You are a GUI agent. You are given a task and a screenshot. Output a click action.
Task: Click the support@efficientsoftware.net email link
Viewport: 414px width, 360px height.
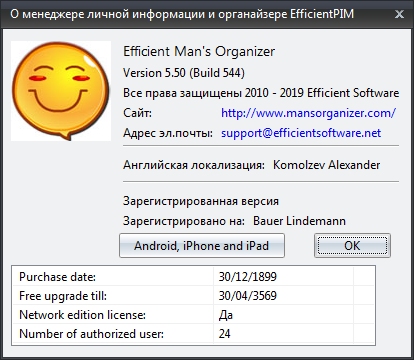[301, 133]
